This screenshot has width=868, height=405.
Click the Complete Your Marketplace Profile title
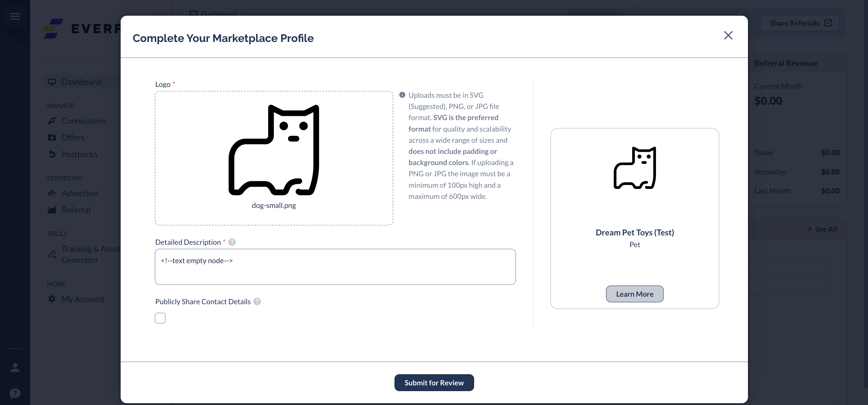[x=223, y=38]
